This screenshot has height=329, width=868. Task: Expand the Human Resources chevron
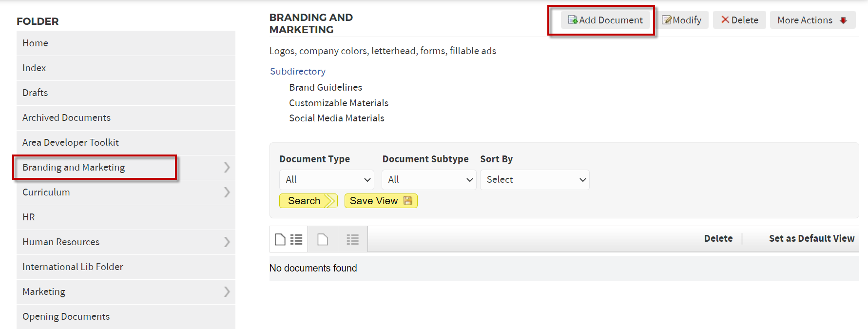227,242
